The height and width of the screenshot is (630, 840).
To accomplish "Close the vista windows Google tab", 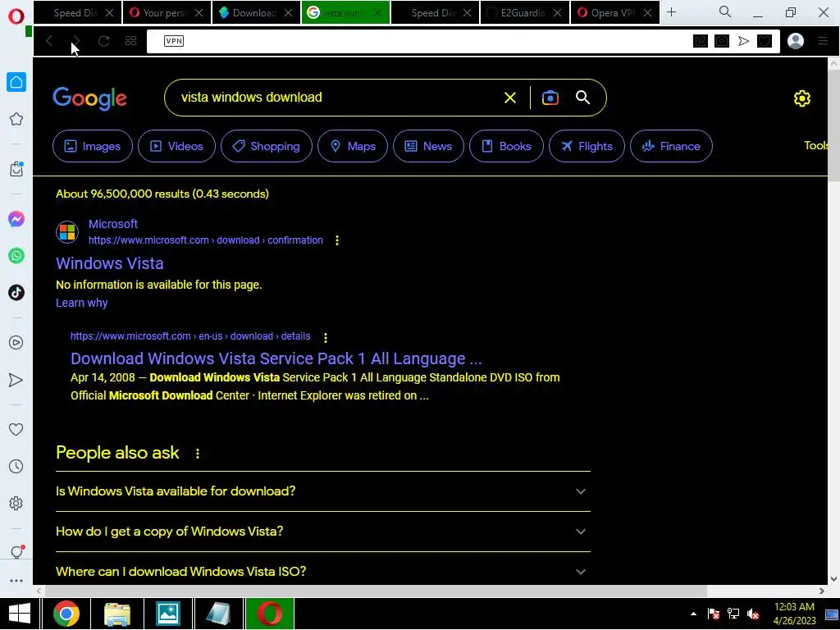I will tap(378, 13).
